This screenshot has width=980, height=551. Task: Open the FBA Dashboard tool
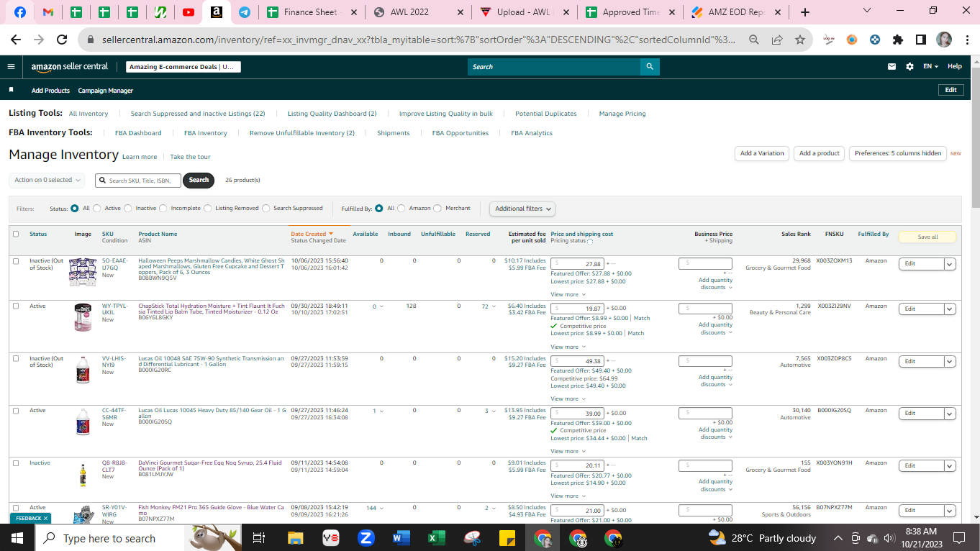coord(138,133)
